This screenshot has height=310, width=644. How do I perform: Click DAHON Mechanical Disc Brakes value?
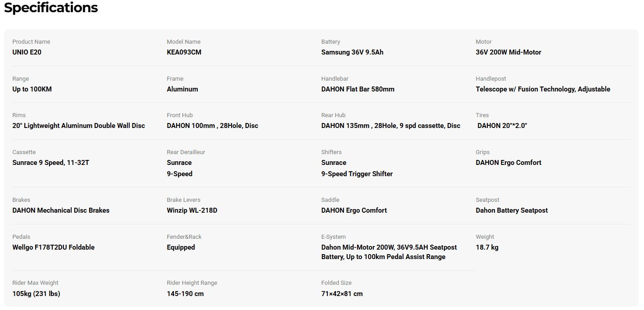61,210
